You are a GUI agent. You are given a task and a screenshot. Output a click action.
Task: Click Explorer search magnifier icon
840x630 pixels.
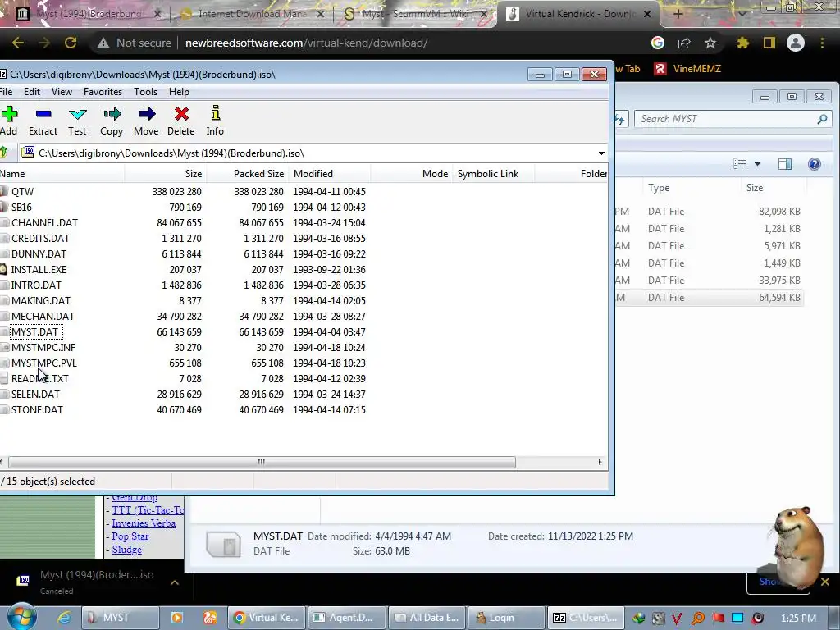[x=822, y=119]
